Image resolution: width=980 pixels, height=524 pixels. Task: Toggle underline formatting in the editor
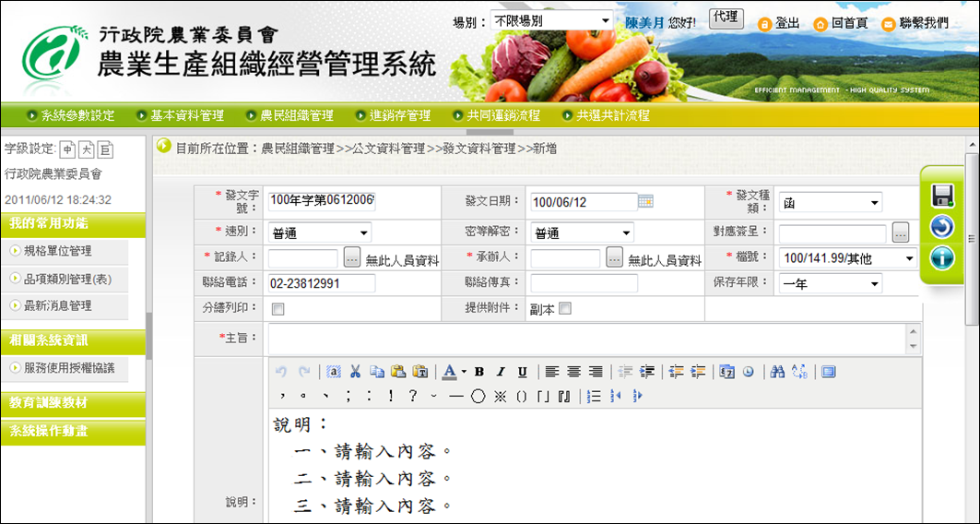tap(523, 372)
